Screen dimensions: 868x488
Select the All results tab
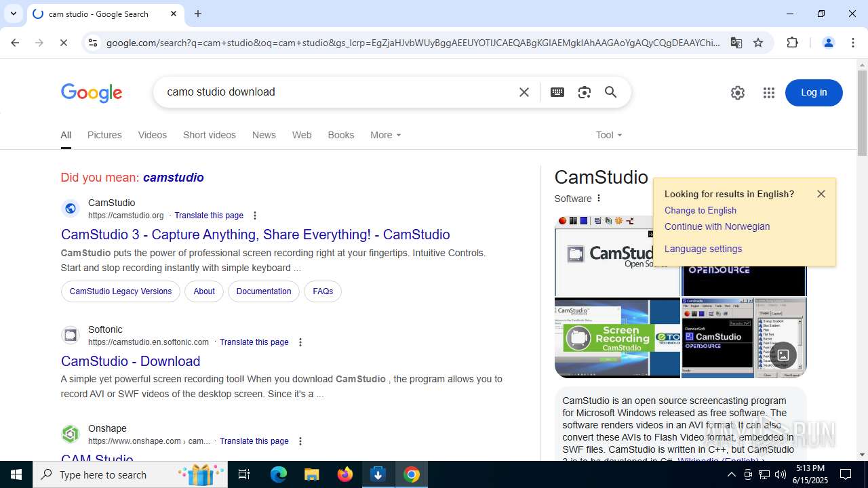pyautogui.click(x=66, y=135)
